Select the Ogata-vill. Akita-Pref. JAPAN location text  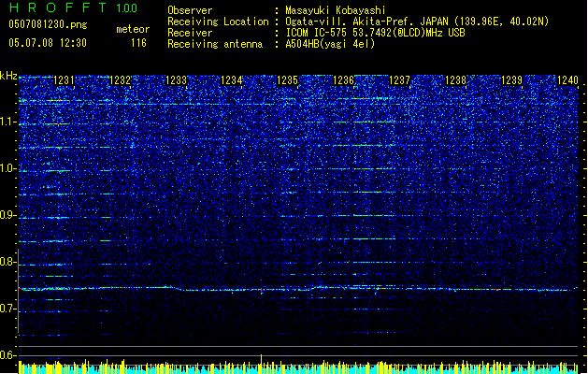[417, 22]
